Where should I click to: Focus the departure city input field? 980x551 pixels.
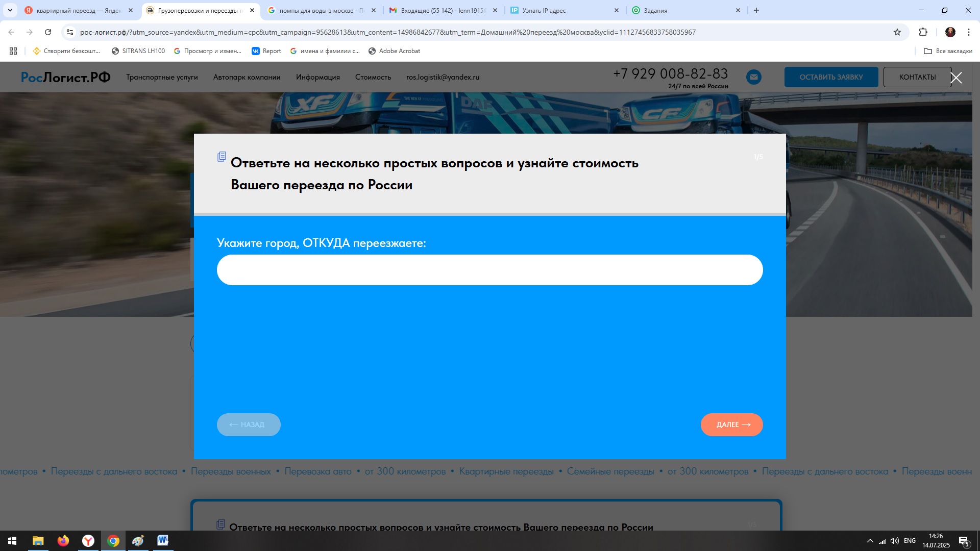coord(489,270)
